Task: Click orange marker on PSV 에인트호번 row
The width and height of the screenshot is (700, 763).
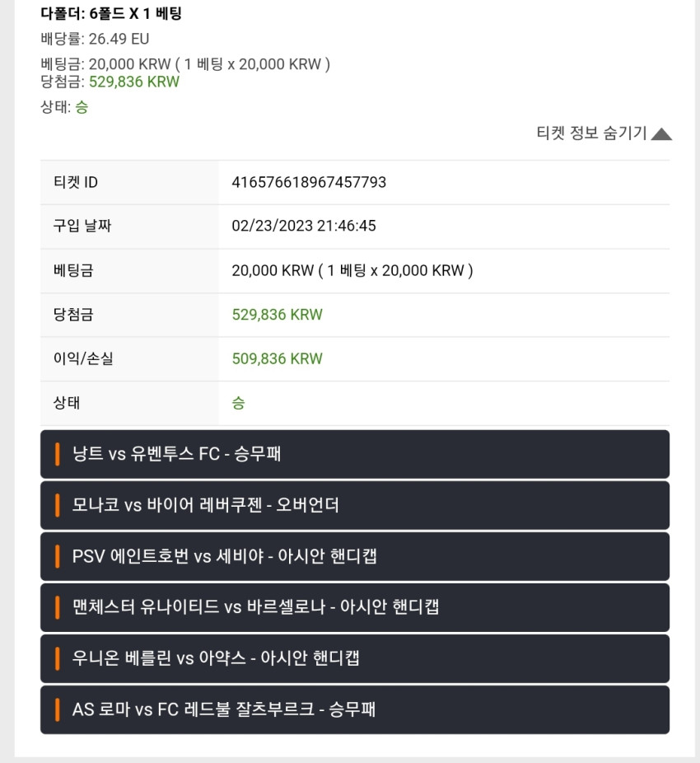Action: tap(58, 556)
